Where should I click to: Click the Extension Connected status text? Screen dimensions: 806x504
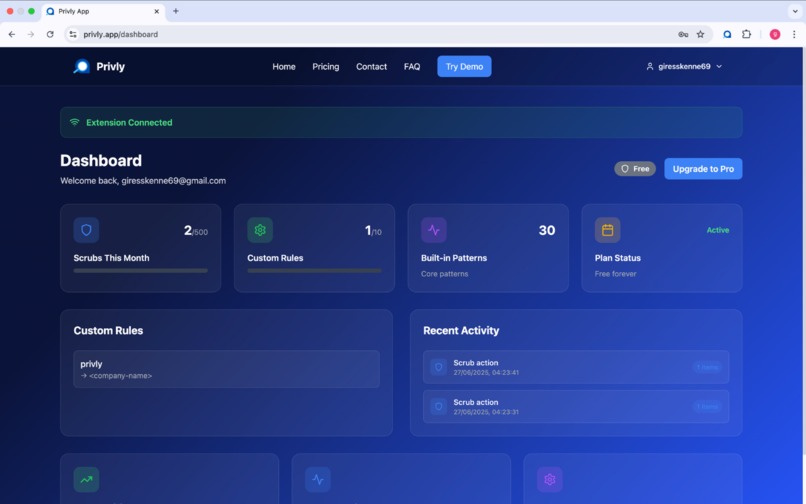pyautogui.click(x=129, y=122)
